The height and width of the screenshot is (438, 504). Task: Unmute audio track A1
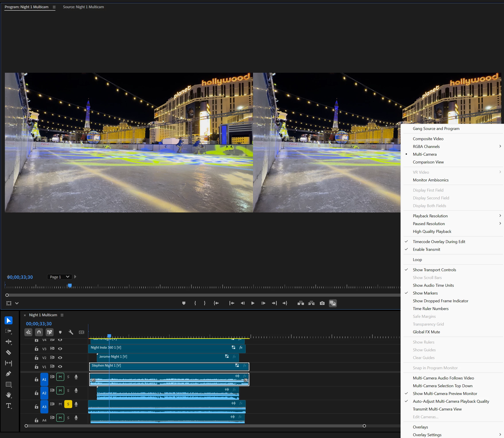(x=60, y=377)
